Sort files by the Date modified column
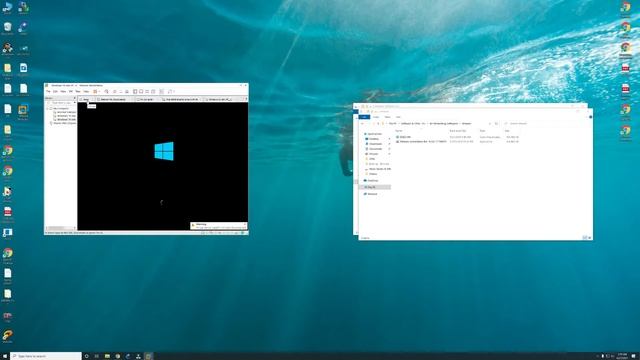Viewport: 640px width, 360px height. [x=458, y=131]
